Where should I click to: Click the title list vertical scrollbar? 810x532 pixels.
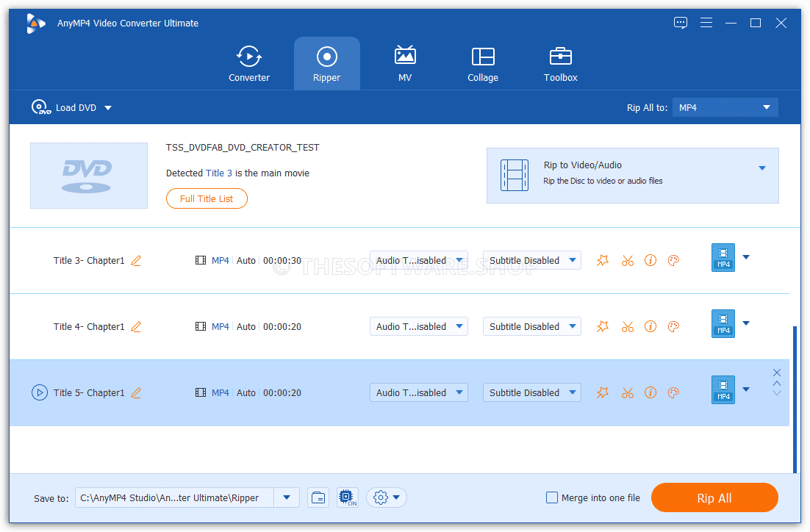tap(795, 399)
